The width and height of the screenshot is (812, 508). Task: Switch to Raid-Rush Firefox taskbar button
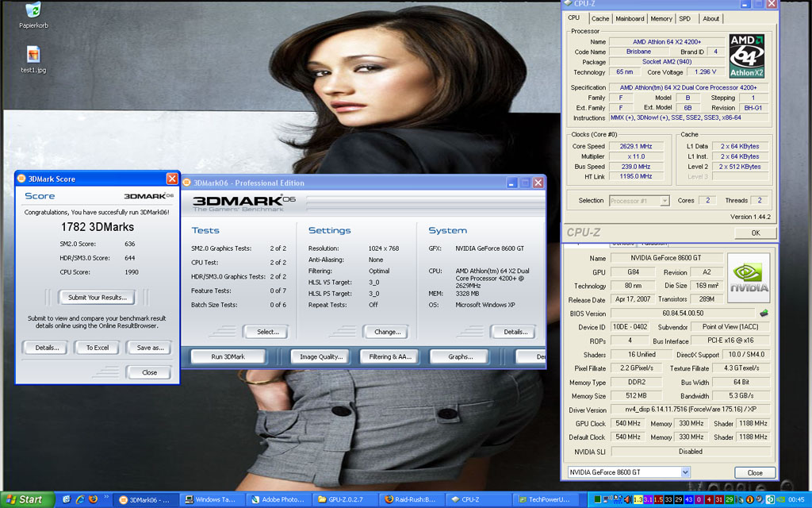click(412, 500)
